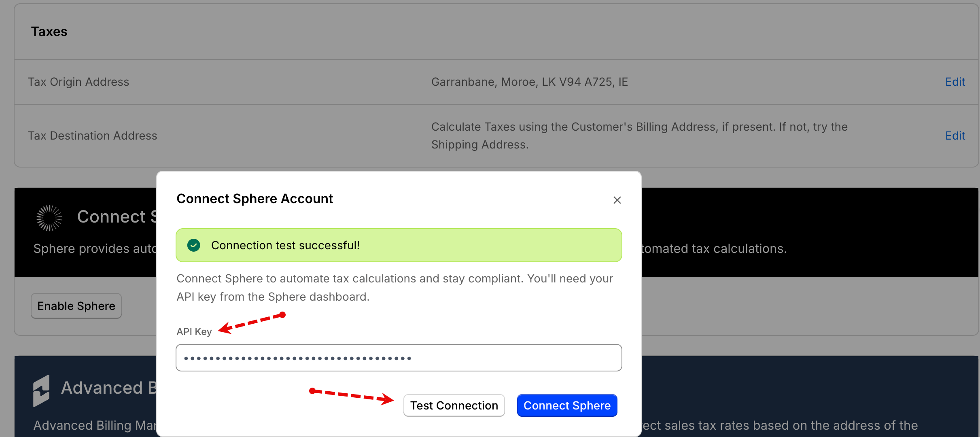Image resolution: width=980 pixels, height=437 pixels.
Task: Click the 'Connect Sphere Account' dialog title
Action: (x=255, y=199)
